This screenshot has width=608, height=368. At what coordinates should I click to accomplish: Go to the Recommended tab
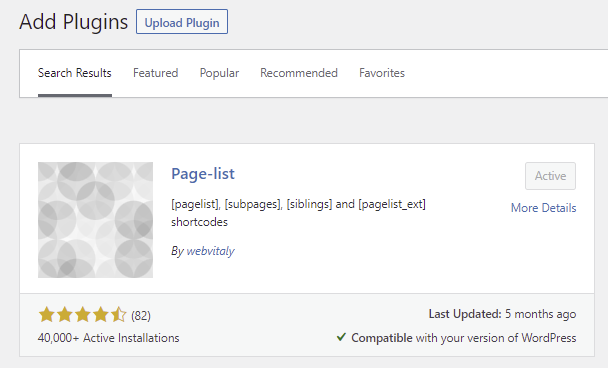click(x=299, y=73)
